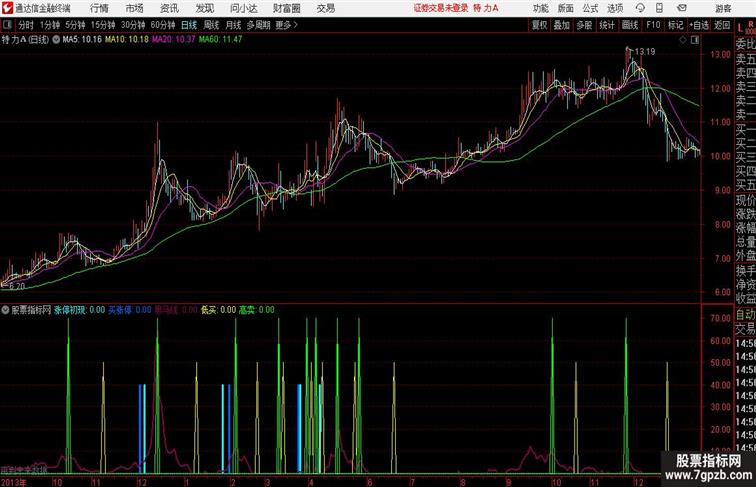Open the 发现 menu
Viewport: 756px width, 487px height.
coord(204,8)
